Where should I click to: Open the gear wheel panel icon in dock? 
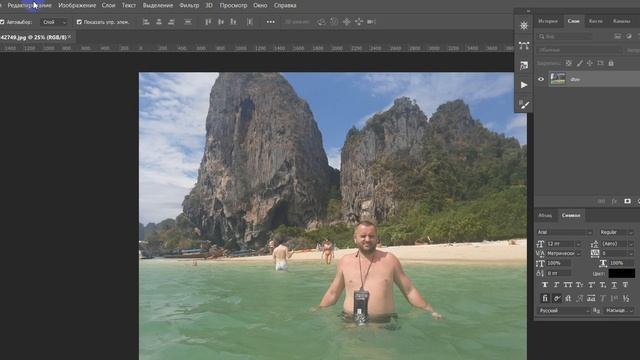(524, 26)
